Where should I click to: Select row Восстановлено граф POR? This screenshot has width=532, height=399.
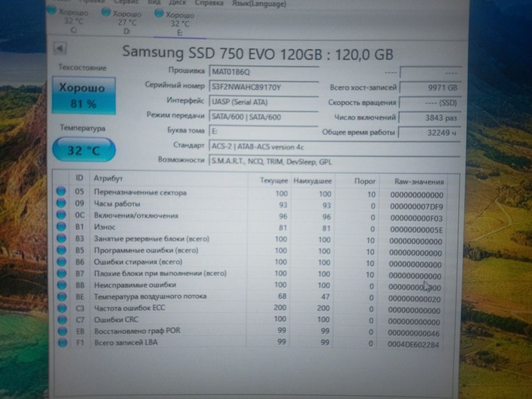(x=250, y=332)
